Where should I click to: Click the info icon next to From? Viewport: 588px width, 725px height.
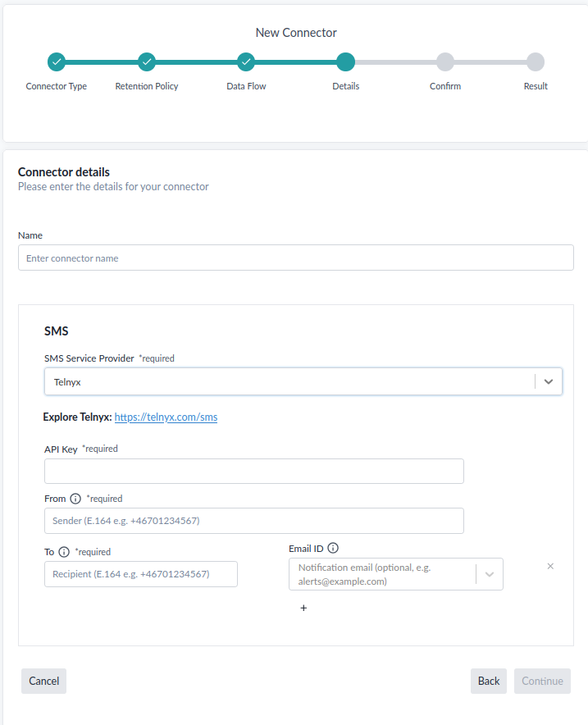click(75, 499)
